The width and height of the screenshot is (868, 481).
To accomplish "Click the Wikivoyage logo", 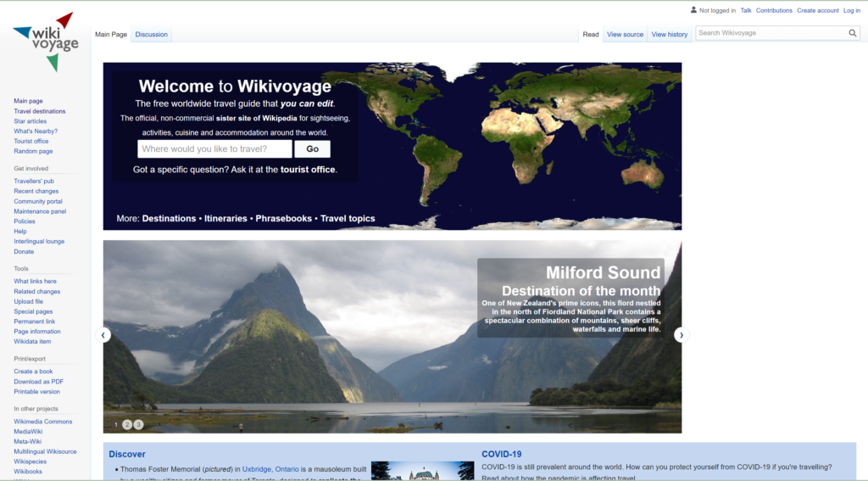I will click(46, 42).
